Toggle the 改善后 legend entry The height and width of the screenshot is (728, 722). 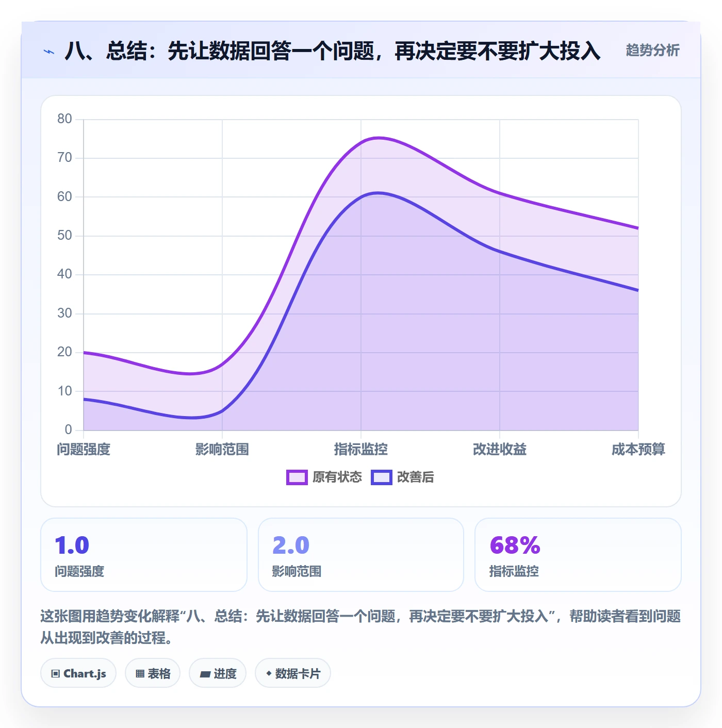tap(402, 477)
